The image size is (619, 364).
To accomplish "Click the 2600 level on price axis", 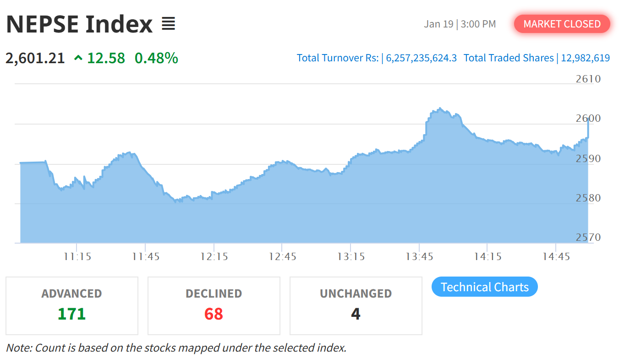I will [x=588, y=119].
